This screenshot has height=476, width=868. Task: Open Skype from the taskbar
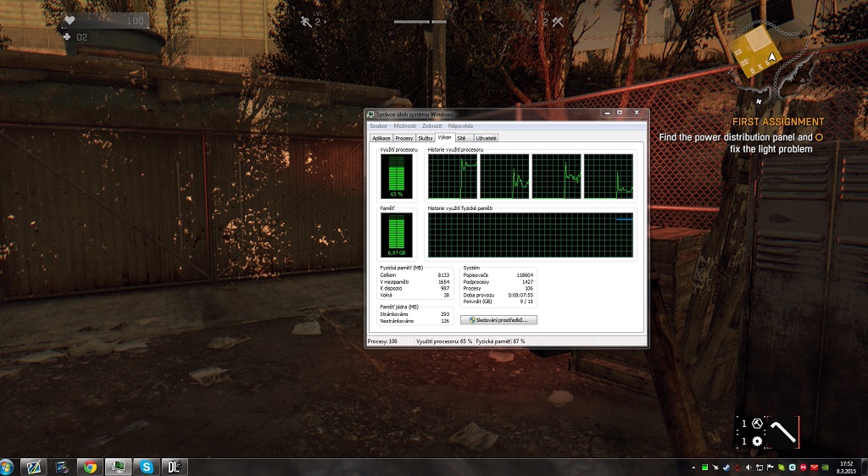click(x=147, y=468)
